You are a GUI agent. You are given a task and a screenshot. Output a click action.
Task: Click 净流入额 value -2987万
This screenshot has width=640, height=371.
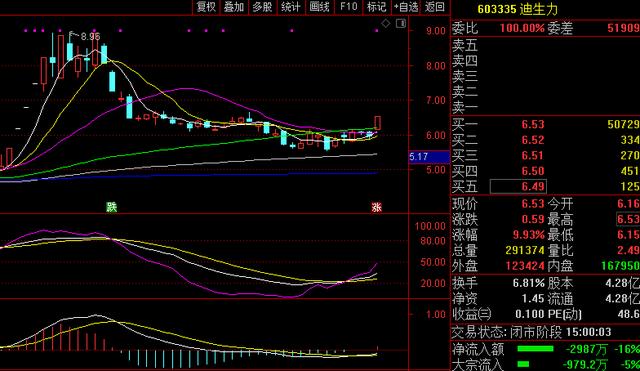(x=587, y=349)
